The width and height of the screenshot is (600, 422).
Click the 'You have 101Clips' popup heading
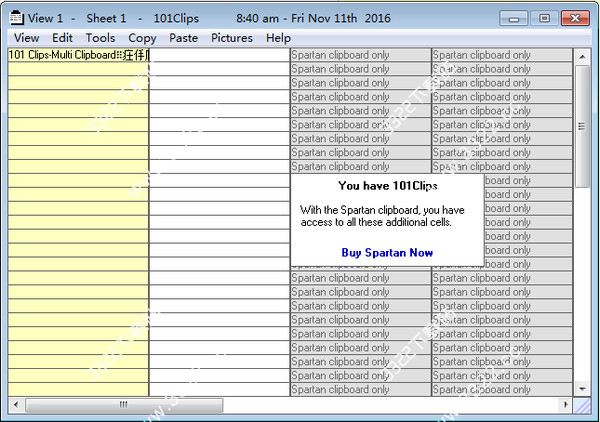click(x=388, y=186)
